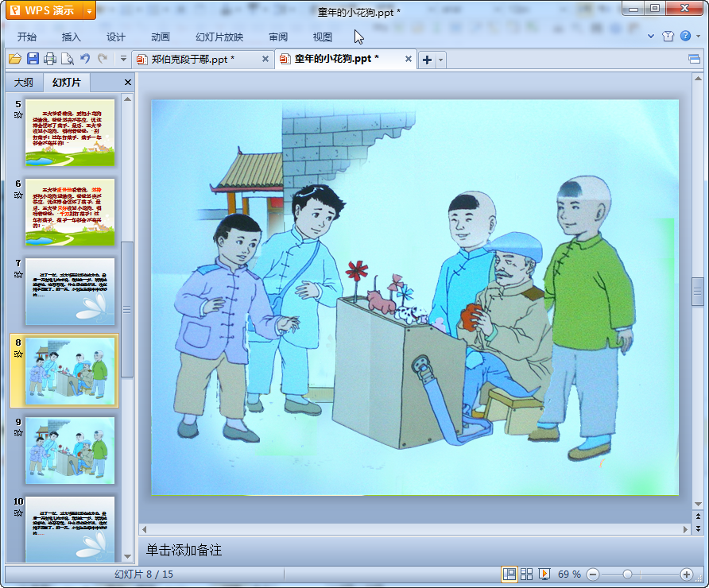Click the slide editor scroll up arrow
The image size is (709, 588).
coord(698,79)
